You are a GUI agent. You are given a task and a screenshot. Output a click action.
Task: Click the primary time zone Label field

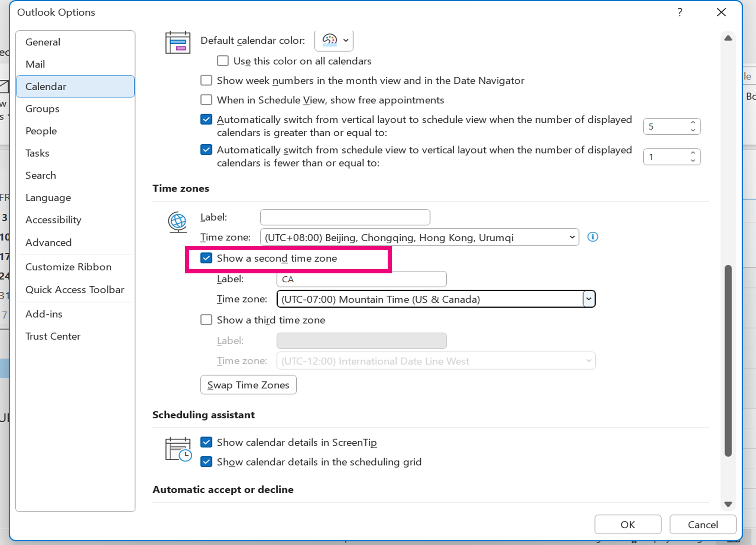[x=345, y=217]
